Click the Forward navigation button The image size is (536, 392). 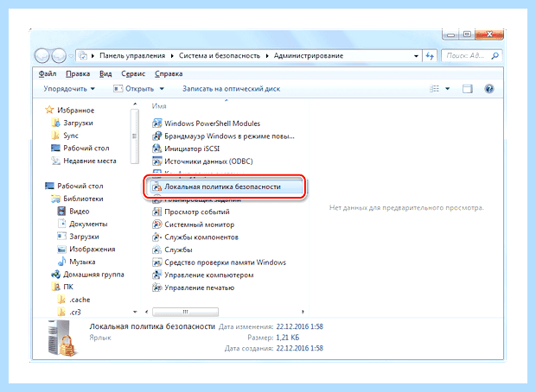pos(59,55)
